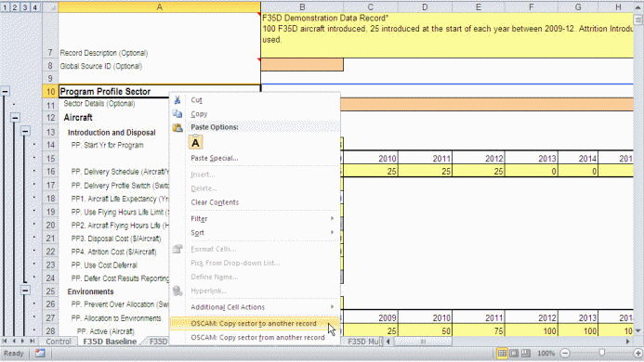Show outline level 3

pyautogui.click(x=25, y=7)
